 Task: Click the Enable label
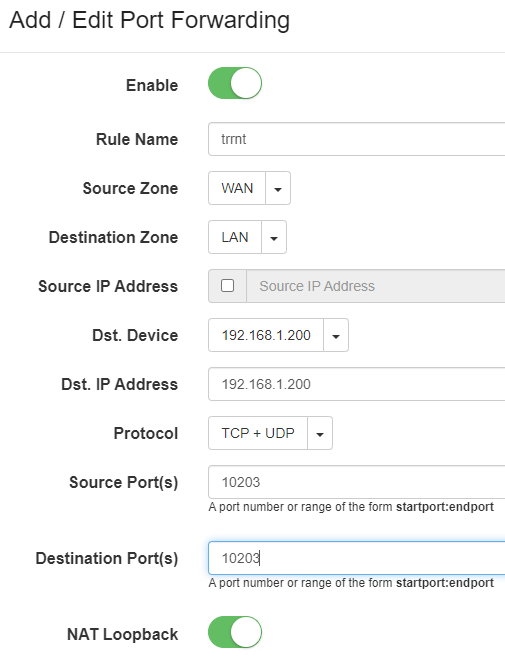(x=152, y=85)
